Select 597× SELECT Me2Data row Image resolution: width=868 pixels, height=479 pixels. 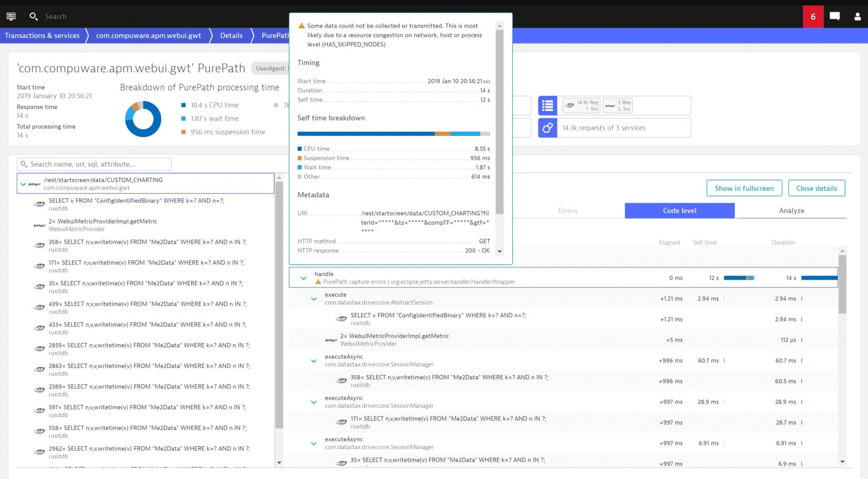pos(145,411)
